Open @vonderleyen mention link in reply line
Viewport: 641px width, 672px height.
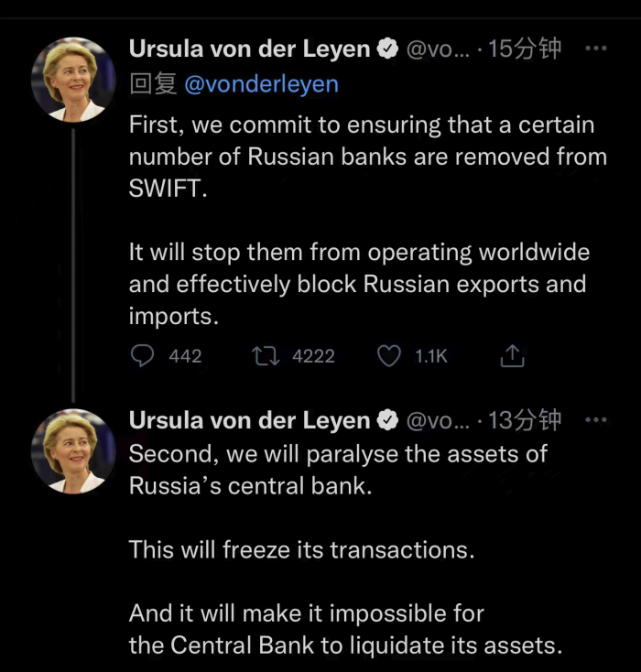(x=261, y=84)
